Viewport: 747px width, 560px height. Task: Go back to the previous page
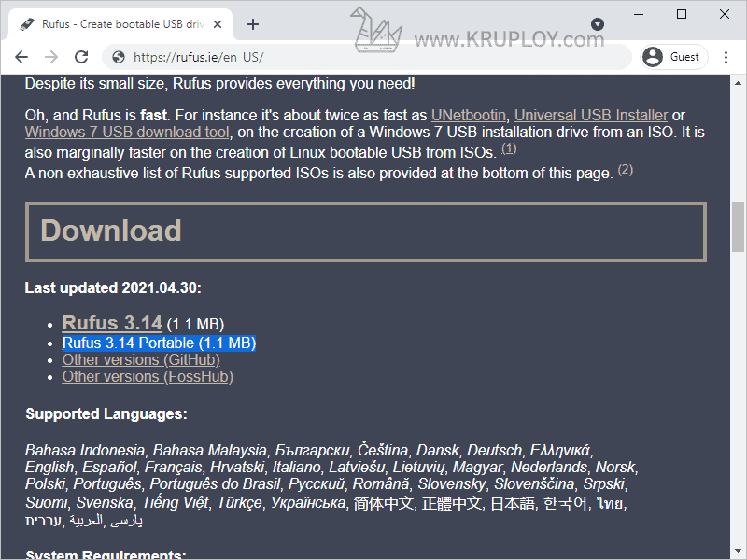click(x=21, y=57)
